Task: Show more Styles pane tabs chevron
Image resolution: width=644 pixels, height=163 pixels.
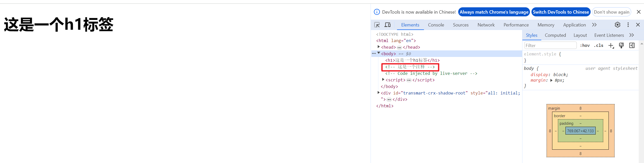Action: [x=631, y=35]
